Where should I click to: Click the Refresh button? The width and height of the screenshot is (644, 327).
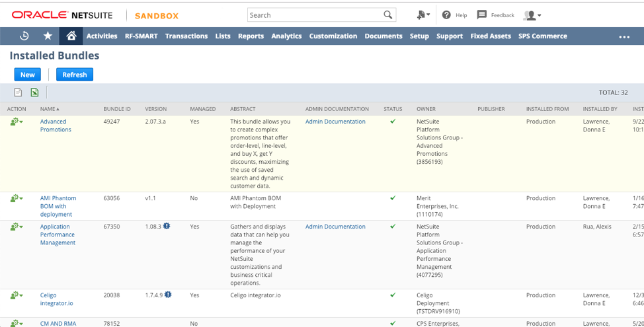[x=75, y=75]
